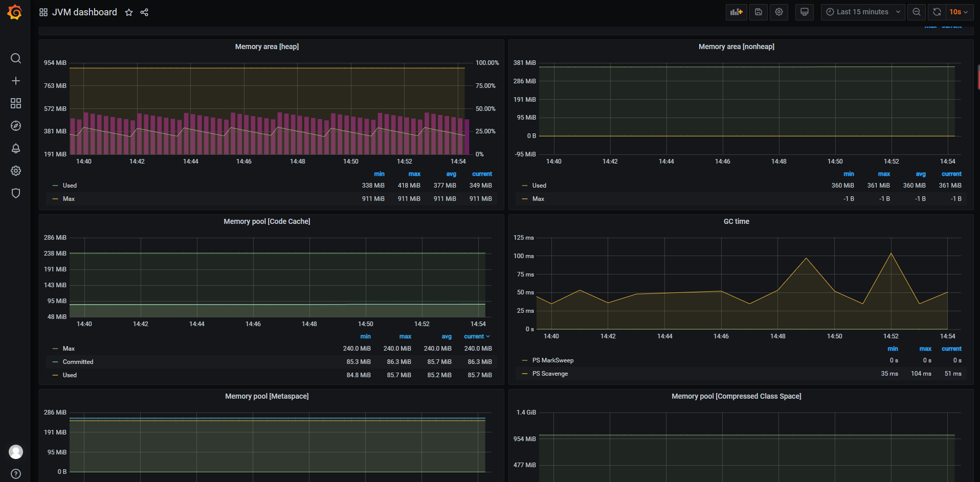Image resolution: width=980 pixels, height=482 pixels.
Task: Sort heap legend by min column
Action: (379, 174)
